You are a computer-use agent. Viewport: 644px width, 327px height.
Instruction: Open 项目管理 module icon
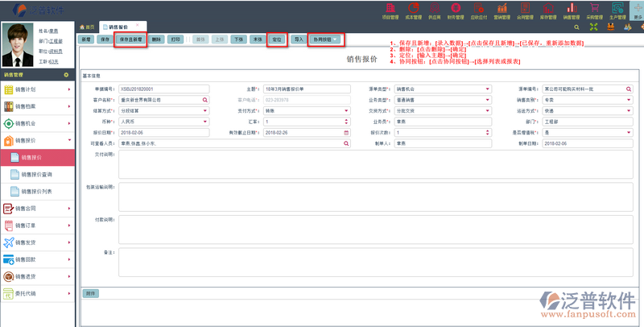[x=390, y=8]
